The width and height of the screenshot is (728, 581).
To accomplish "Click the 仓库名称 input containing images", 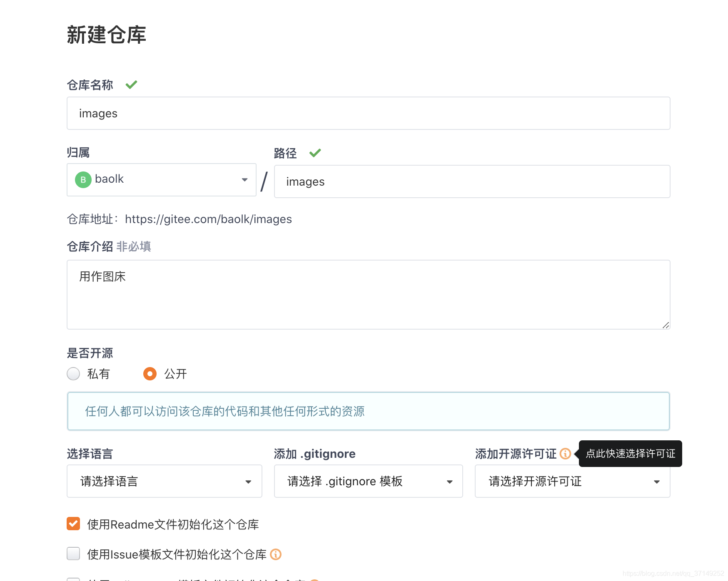I will [x=369, y=113].
